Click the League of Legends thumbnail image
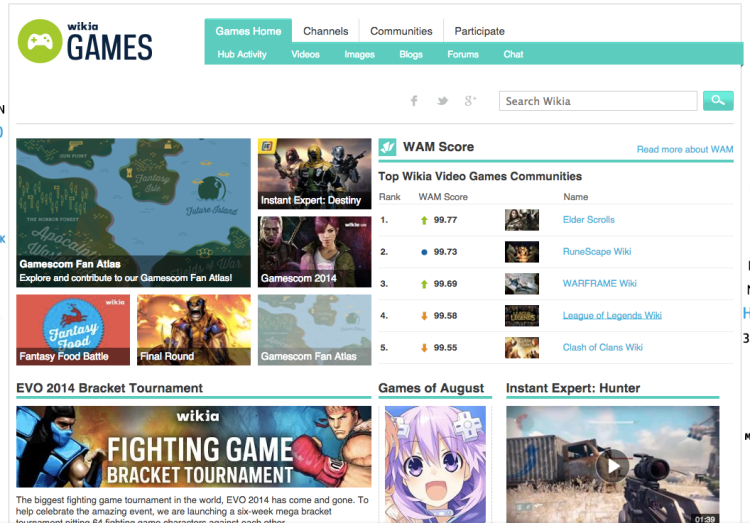 click(522, 316)
